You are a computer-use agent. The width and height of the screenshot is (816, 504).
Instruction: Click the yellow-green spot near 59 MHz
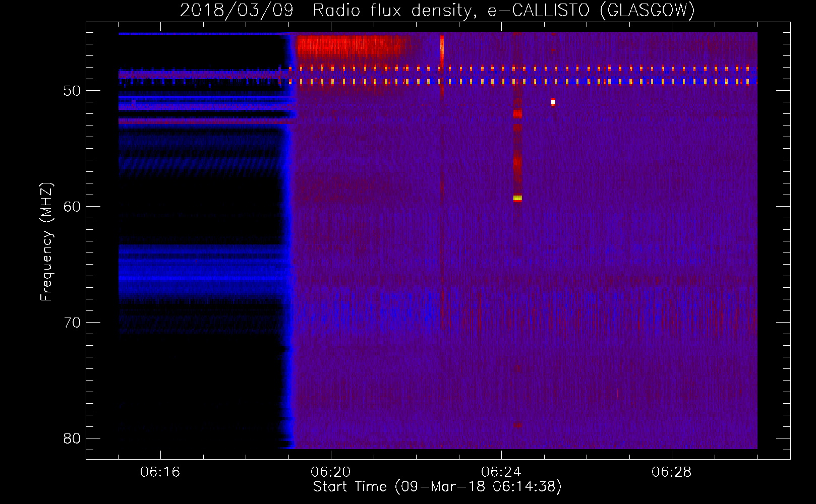pyautogui.click(x=517, y=198)
